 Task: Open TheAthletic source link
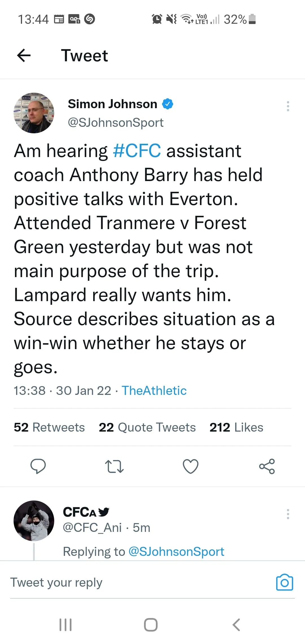pos(154,391)
